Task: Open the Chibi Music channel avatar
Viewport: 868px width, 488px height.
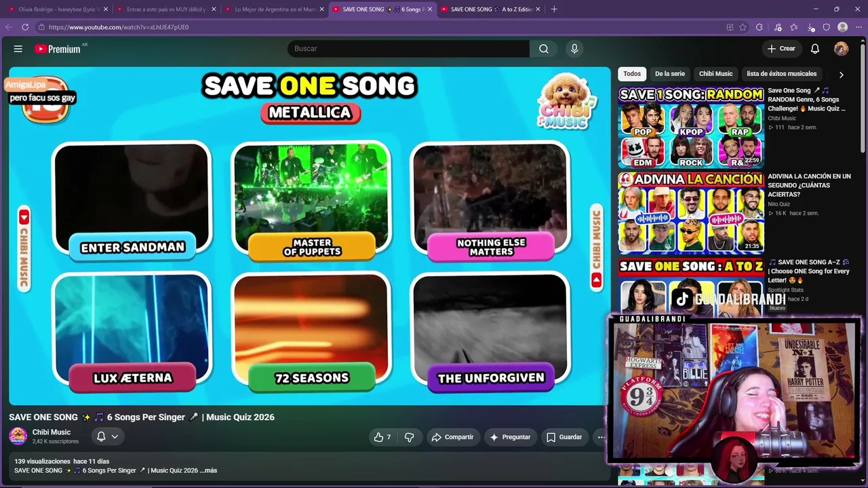Action: pyautogui.click(x=18, y=436)
